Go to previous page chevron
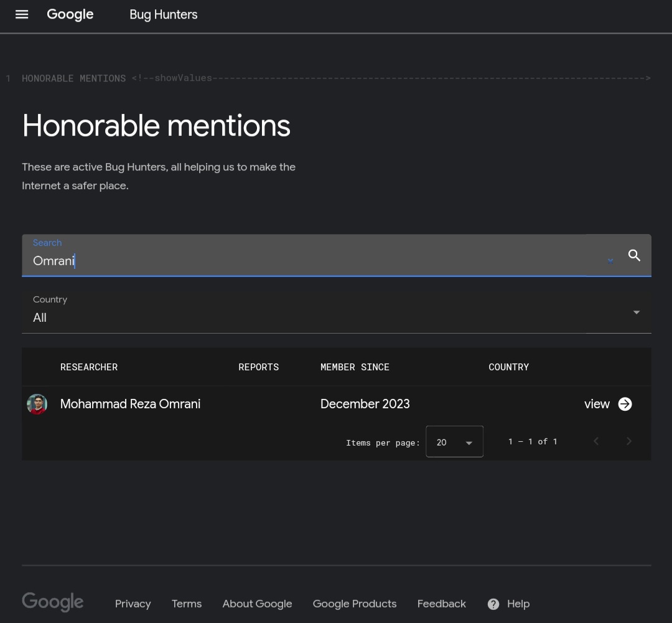Image resolution: width=672 pixels, height=623 pixels. (x=595, y=441)
